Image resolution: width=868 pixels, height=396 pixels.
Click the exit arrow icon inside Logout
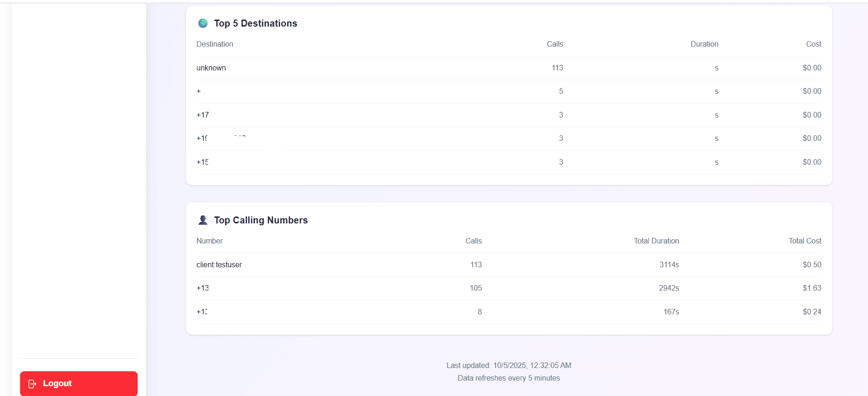click(x=32, y=384)
